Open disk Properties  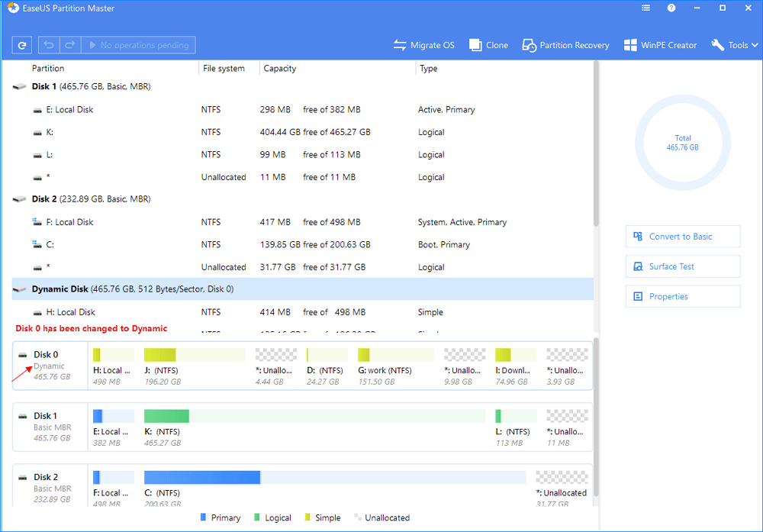pyautogui.click(x=682, y=296)
